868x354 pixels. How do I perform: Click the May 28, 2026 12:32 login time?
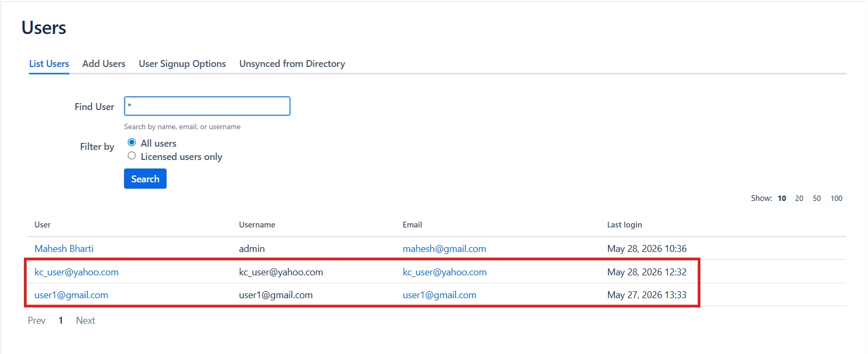click(x=647, y=272)
